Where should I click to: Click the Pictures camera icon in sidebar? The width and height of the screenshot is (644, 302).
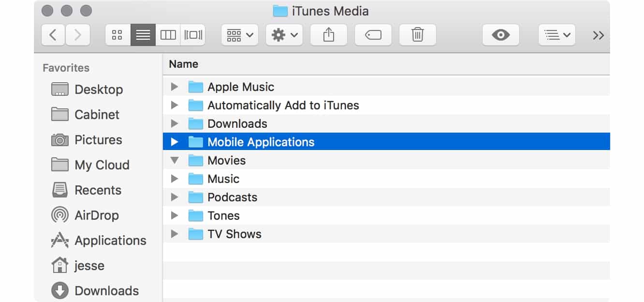60,140
